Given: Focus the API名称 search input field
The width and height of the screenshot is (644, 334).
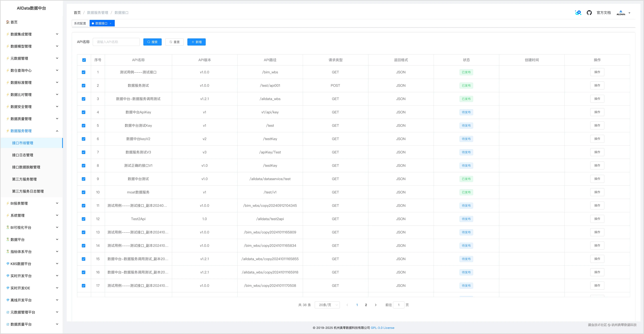Looking at the screenshot, I should tap(116, 42).
